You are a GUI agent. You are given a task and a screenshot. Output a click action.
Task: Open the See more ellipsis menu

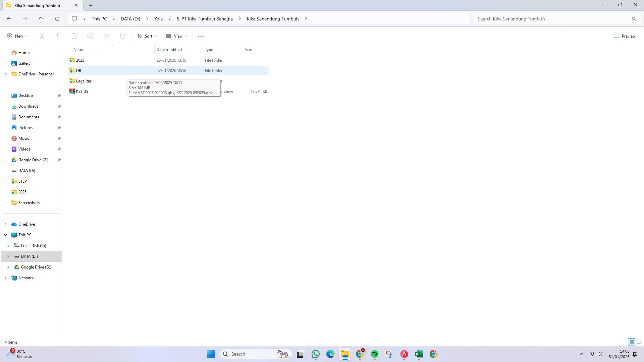pyautogui.click(x=201, y=36)
